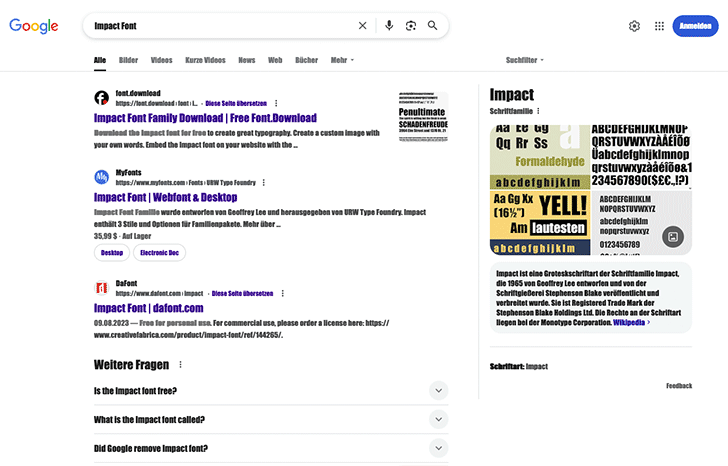This screenshot has width=728, height=466.
Task: Click the 'Weitere Fragen' heading
Action: (x=131, y=365)
